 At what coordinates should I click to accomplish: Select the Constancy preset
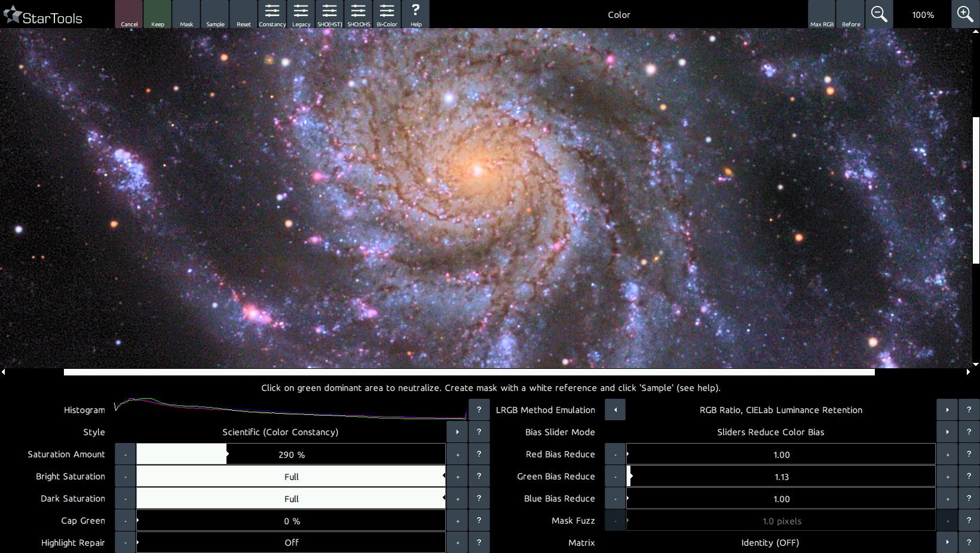[272, 14]
